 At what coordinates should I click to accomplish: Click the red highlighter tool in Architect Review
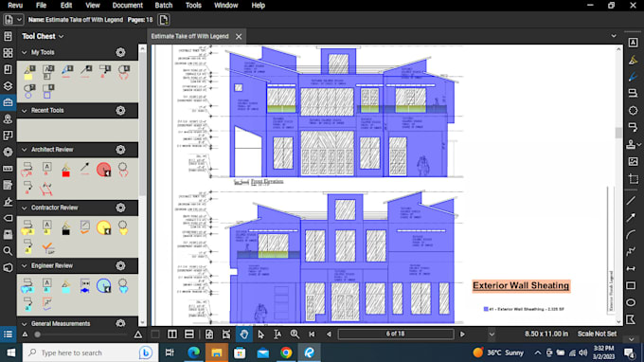[65, 170]
